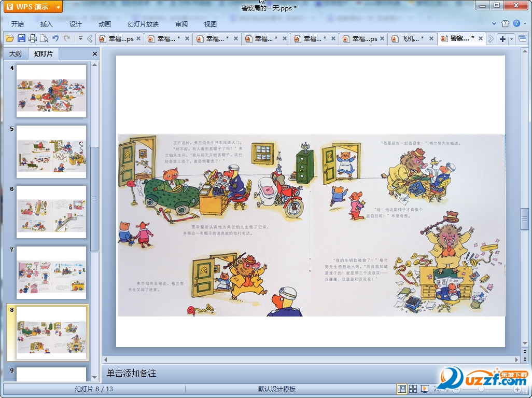
Task: Open the 动画 ribbon tab
Action: (105, 24)
